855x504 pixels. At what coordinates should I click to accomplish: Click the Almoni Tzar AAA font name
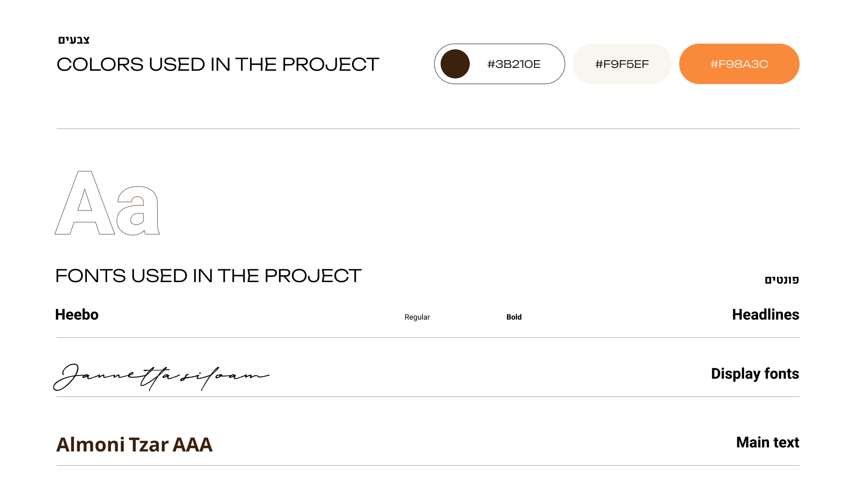point(134,445)
